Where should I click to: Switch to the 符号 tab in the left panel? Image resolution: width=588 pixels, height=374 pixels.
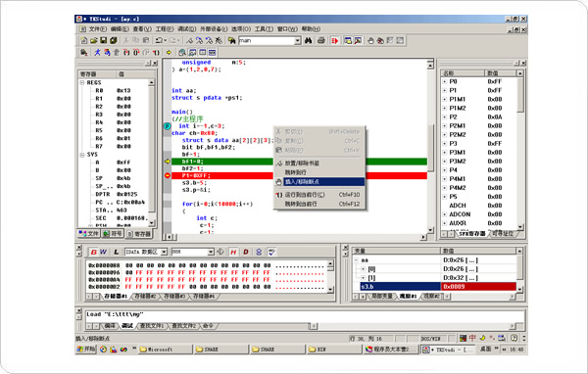click(x=112, y=233)
